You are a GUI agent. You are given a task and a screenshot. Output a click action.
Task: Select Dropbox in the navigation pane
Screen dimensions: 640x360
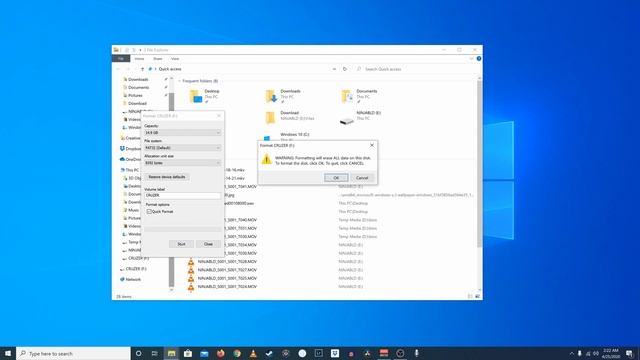pos(131,149)
